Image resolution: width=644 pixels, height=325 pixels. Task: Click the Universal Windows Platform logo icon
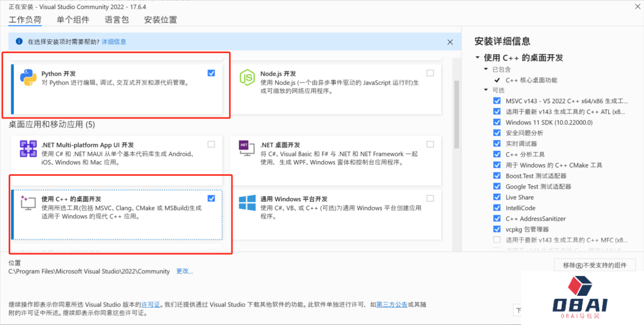pyautogui.click(x=247, y=203)
